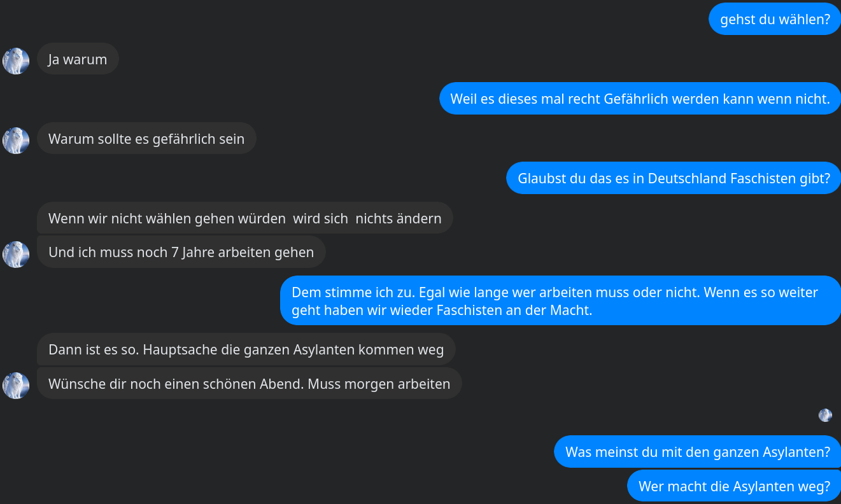The width and height of the screenshot is (841, 504).
Task: Click the 'Dem stimme ich zu' long message
Action: pos(560,301)
